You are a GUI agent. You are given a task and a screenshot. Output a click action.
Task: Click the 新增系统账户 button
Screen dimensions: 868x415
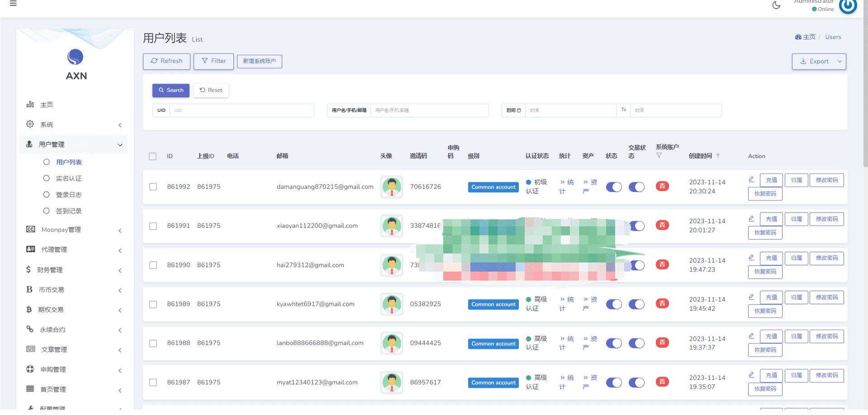coord(260,61)
